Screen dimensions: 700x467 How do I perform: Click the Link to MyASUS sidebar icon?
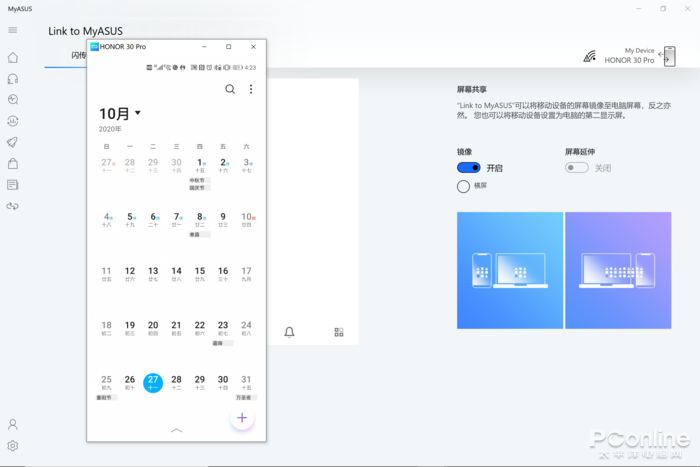[x=13, y=206]
